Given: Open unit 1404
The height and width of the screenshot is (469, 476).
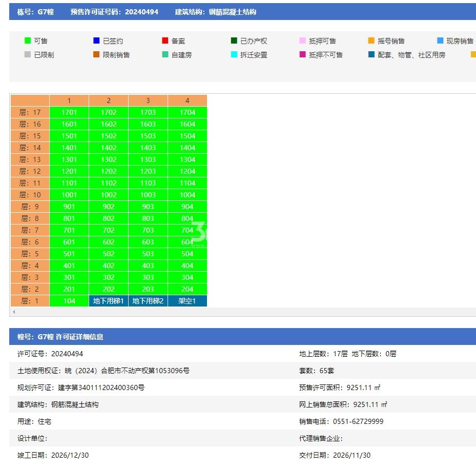Looking at the screenshot, I should pyautogui.click(x=188, y=148).
